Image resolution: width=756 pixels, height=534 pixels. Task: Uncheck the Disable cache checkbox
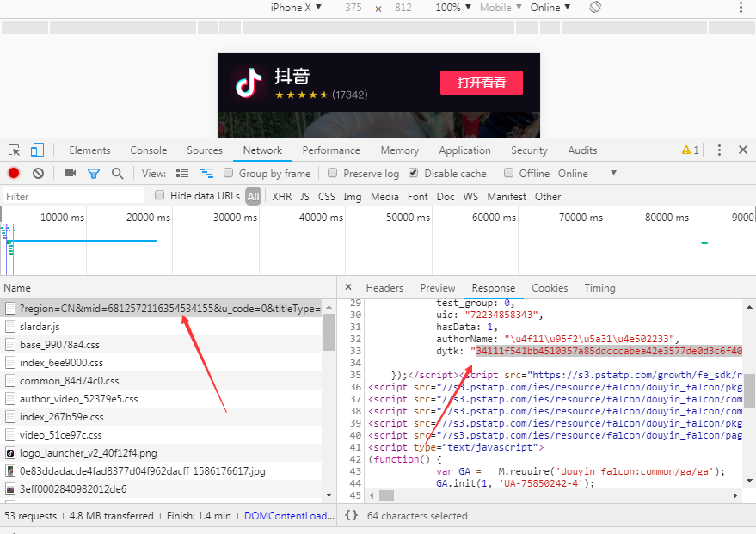413,173
